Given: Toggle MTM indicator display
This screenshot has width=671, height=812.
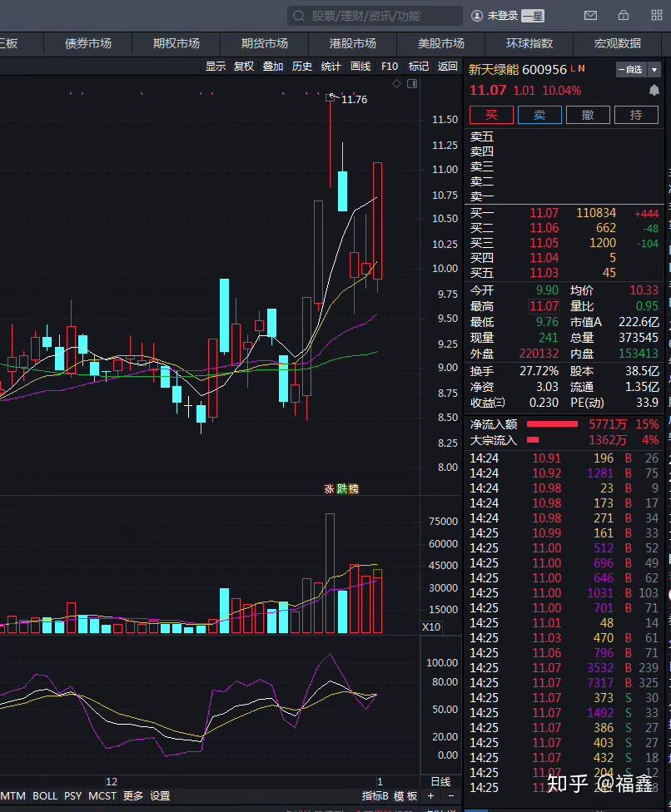Looking at the screenshot, I should tap(13, 795).
